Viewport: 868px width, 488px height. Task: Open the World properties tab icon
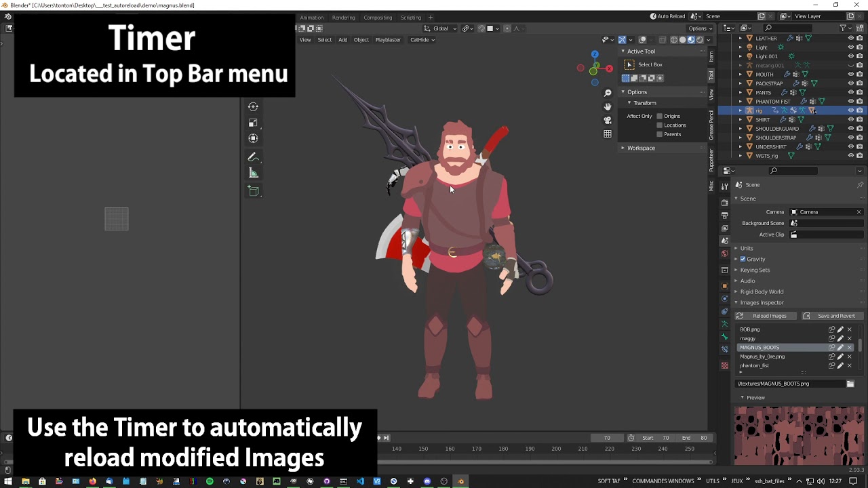(725, 253)
